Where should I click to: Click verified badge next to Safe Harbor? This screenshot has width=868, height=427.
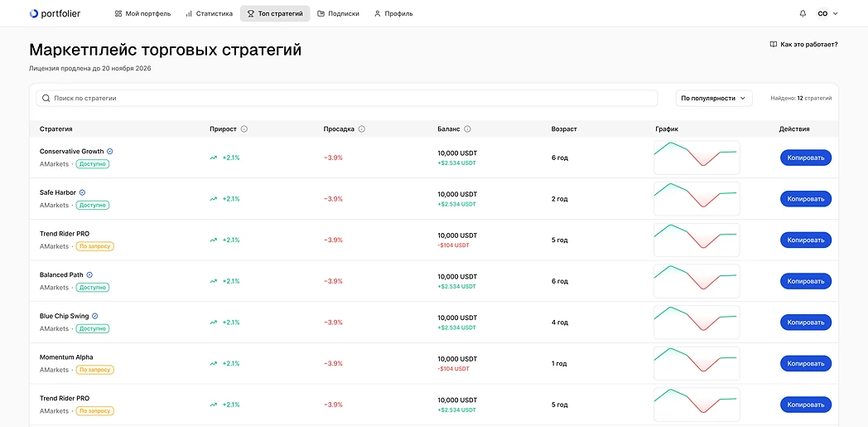83,192
